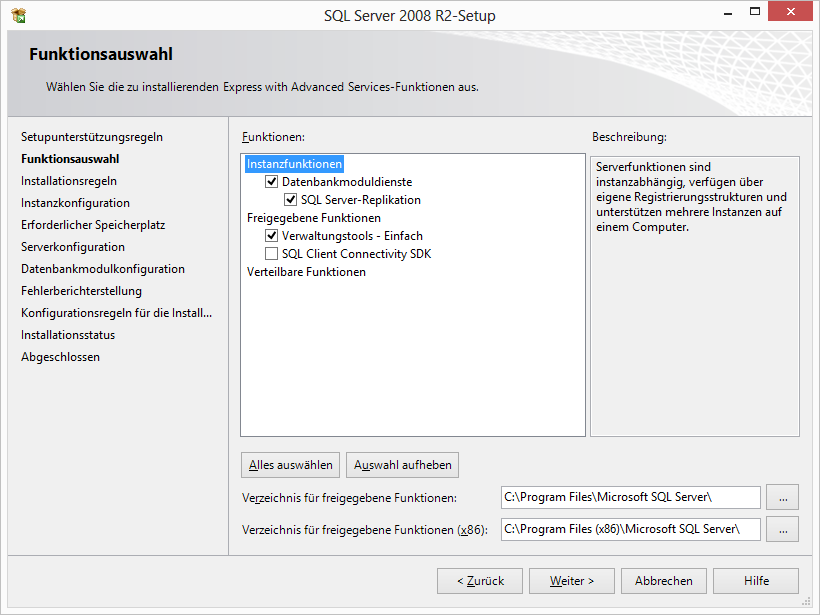Browse for the x86 shared functions directory
This screenshot has width=820, height=615.
coord(782,529)
